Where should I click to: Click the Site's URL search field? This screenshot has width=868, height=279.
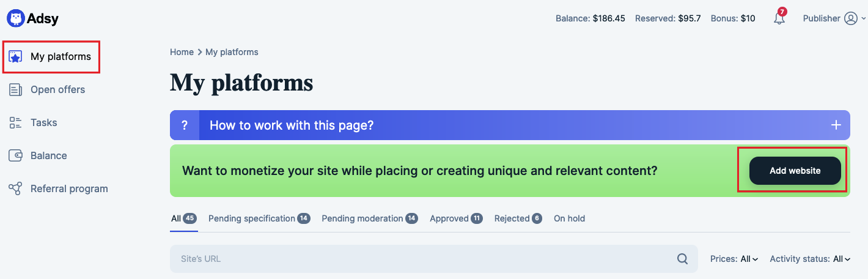coord(433,259)
